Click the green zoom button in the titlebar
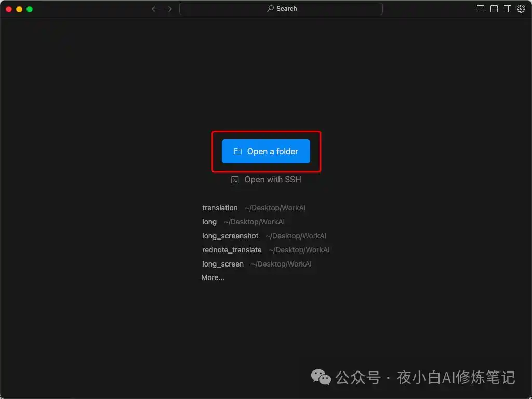532x399 pixels. (x=30, y=9)
